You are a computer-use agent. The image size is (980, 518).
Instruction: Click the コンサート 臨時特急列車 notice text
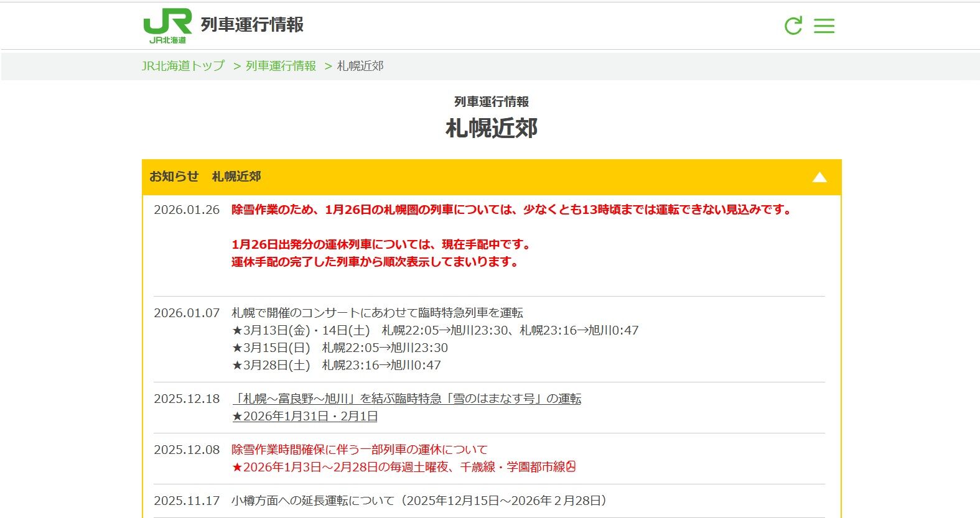point(378,313)
